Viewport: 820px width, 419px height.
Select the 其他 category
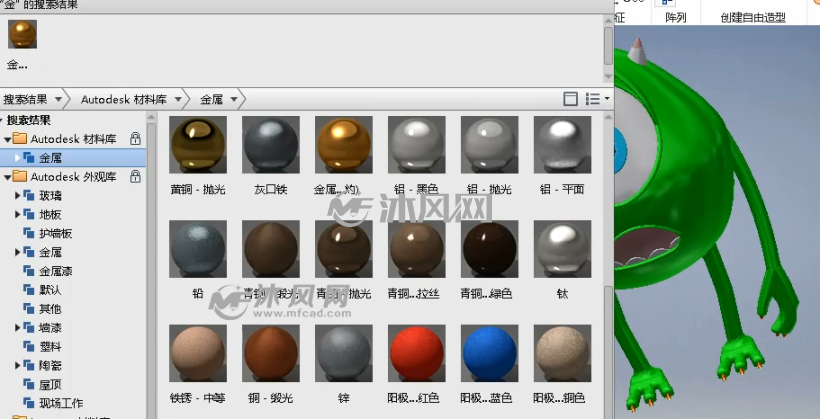[x=51, y=309]
